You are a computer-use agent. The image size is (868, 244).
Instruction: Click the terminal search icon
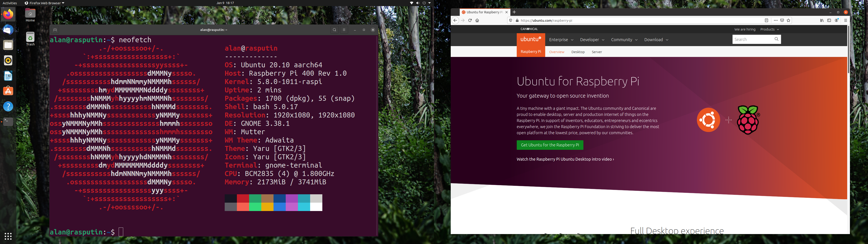pyautogui.click(x=334, y=30)
